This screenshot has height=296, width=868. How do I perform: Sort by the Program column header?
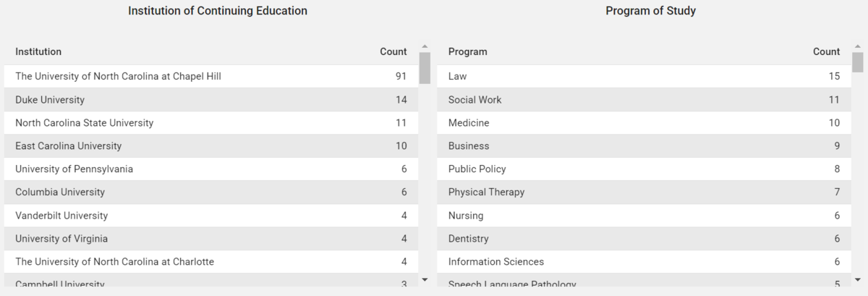click(x=468, y=52)
